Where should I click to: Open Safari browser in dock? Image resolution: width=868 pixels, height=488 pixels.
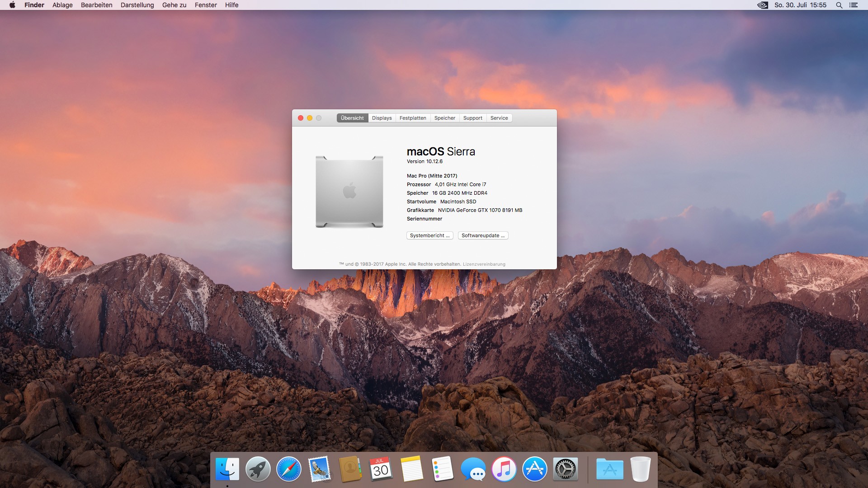pyautogui.click(x=288, y=469)
